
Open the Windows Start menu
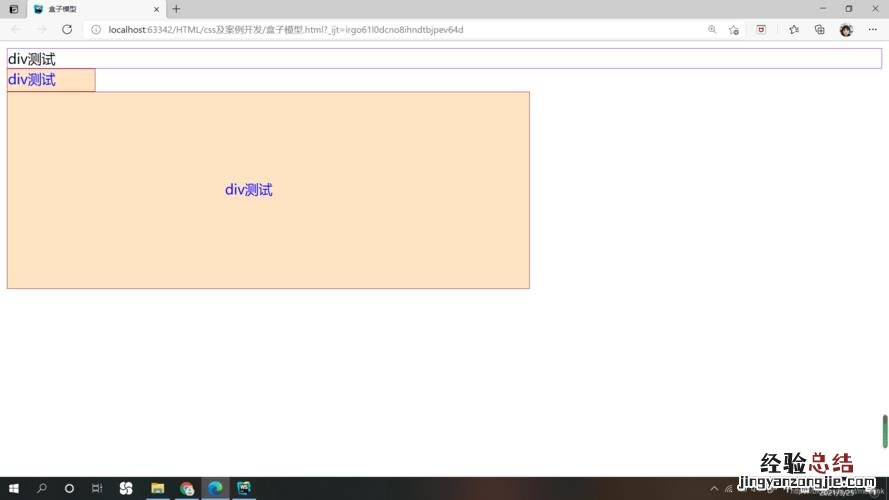(x=14, y=488)
